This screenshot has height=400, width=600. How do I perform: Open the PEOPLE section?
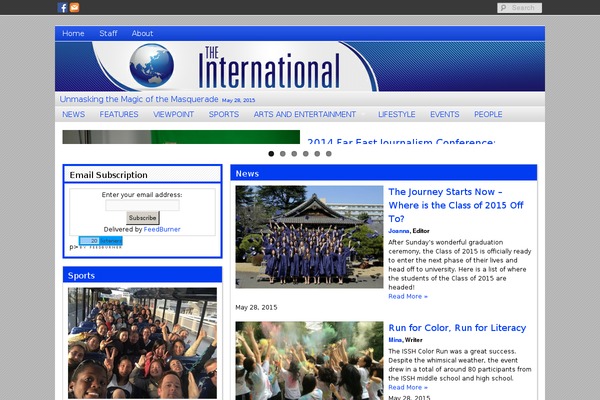coord(488,114)
